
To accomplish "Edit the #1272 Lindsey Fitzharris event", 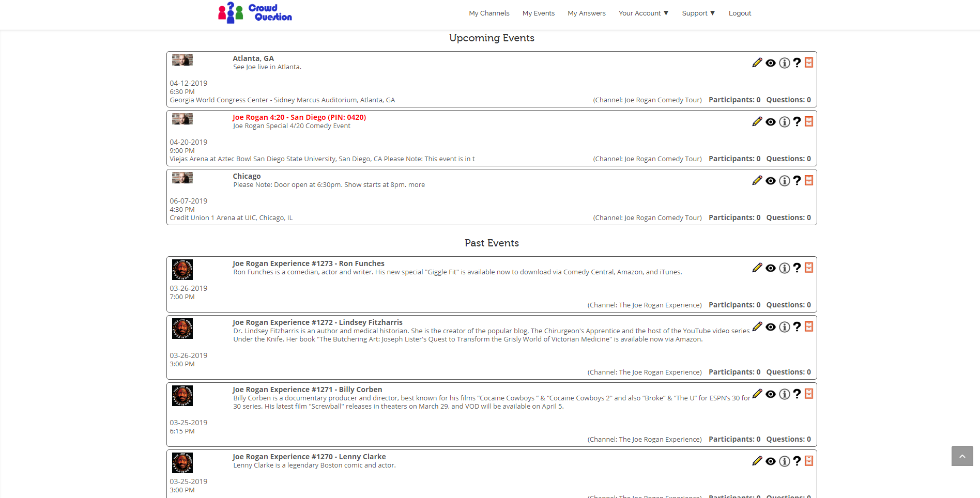I will [x=757, y=326].
